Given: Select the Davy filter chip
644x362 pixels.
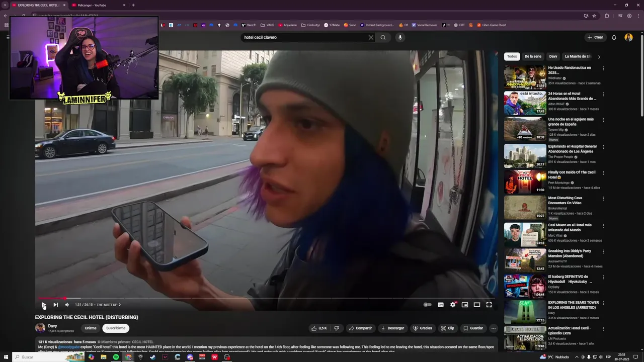Looking at the screenshot, I should click(x=553, y=56).
